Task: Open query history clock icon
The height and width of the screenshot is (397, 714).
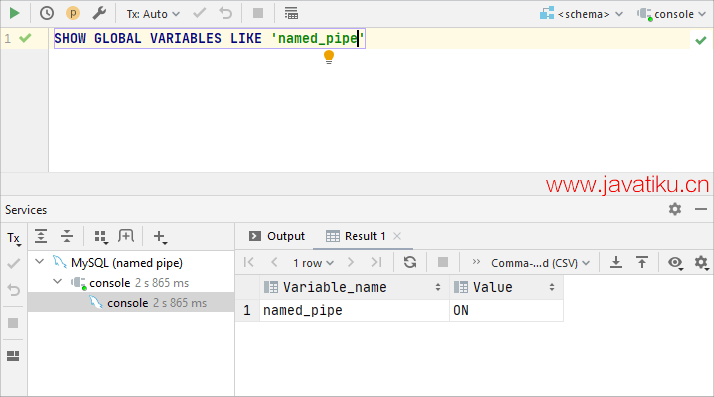Action: pyautogui.click(x=47, y=13)
